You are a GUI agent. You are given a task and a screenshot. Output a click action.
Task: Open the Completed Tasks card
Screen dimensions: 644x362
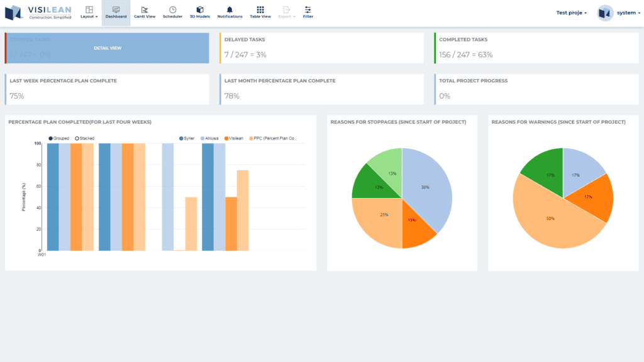(x=536, y=48)
